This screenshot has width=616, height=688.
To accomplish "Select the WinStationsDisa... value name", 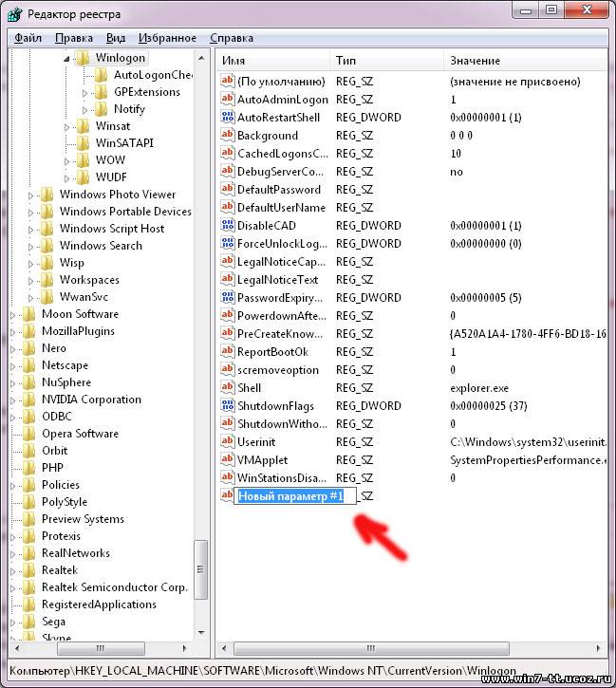I will click(282, 477).
